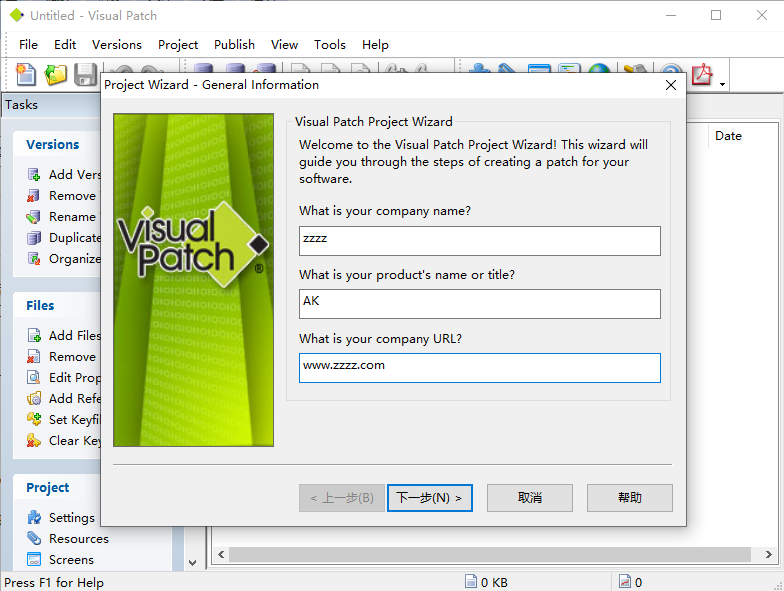The height and width of the screenshot is (591, 784).
Task: Close the Project Wizard dialog
Action: 671,85
